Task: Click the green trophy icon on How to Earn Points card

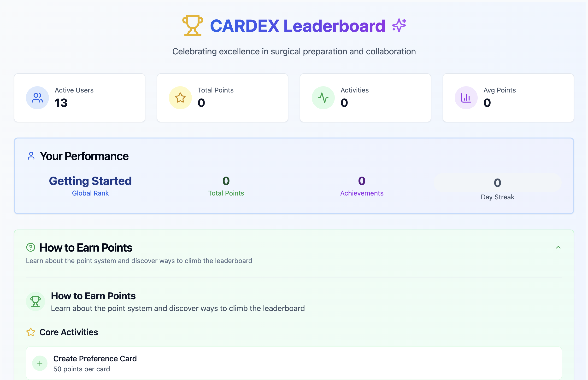Action: 36,301
